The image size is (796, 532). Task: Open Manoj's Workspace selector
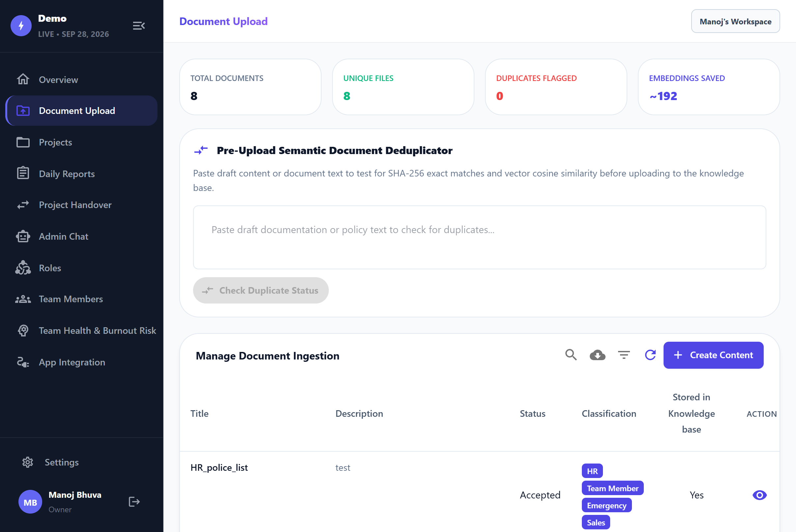click(735, 21)
